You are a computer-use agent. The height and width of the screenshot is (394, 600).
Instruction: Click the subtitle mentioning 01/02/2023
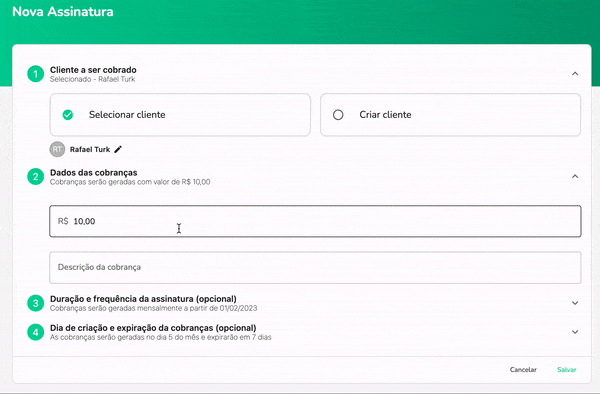(153, 308)
